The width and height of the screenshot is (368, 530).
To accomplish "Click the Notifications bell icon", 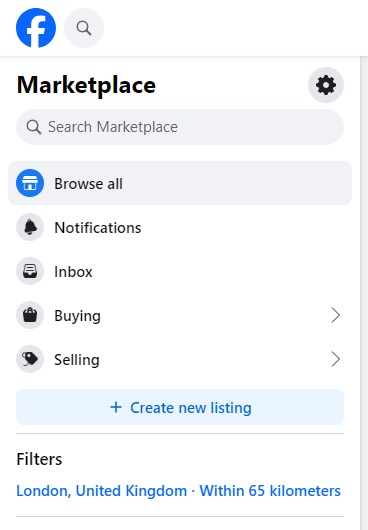I will [x=30, y=227].
